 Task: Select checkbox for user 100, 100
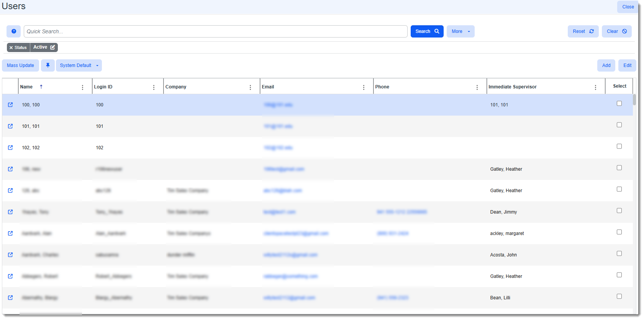(x=619, y=103)
